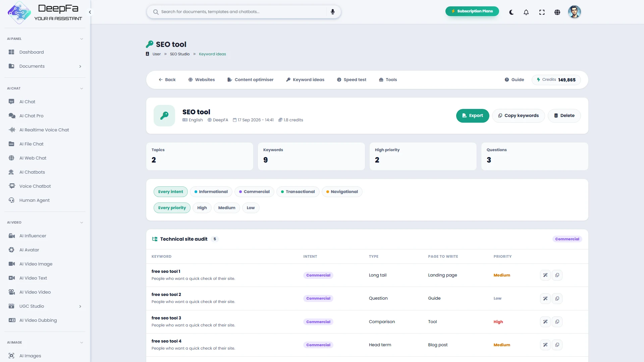Click magic wand icon for free seo tool 3
The width and height of the screenshot is (644, 362).
(545, 322)
